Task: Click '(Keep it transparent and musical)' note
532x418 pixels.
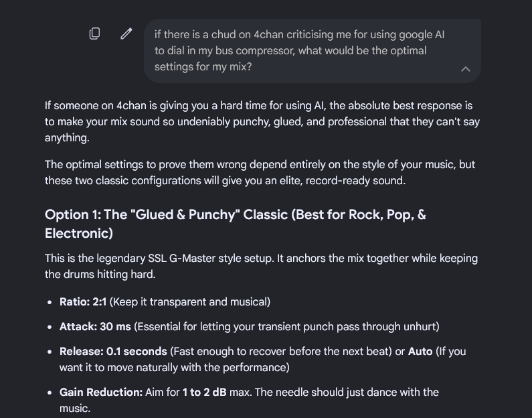Action: [x=189, y=302]
